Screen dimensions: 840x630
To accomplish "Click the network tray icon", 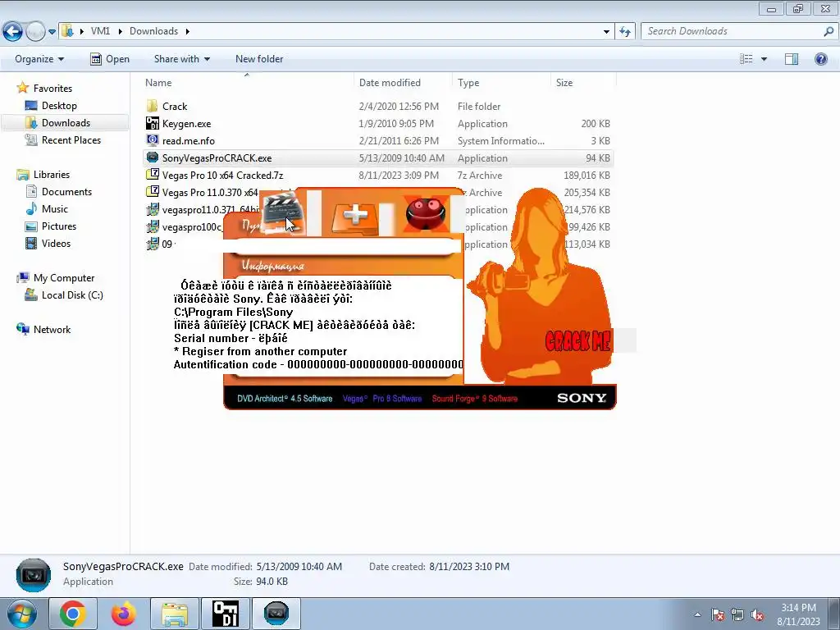I will point(737,614).
